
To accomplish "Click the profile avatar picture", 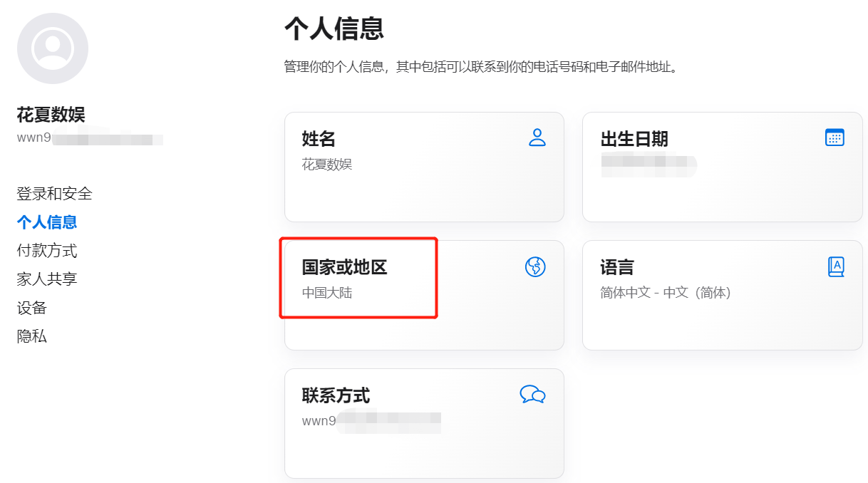I will tap(53, 48).
